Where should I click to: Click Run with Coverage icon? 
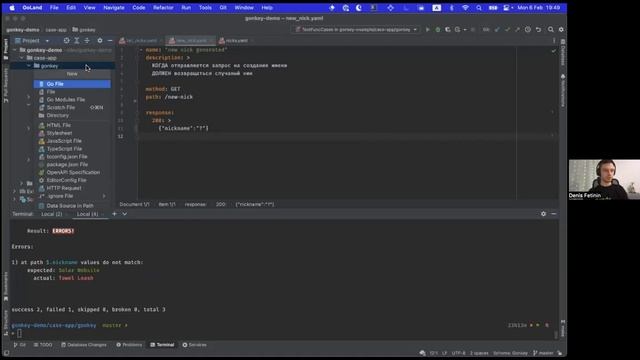click(x=448, y=29)
